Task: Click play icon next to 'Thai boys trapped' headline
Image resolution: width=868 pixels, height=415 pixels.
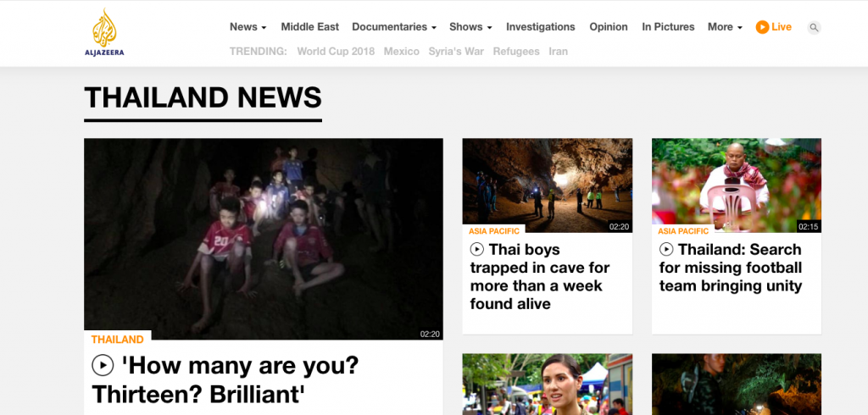Action: [x=476, y=250]
